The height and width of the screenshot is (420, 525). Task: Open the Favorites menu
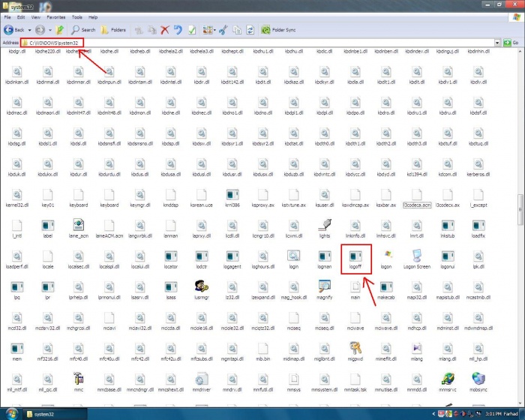pos(56,17)
